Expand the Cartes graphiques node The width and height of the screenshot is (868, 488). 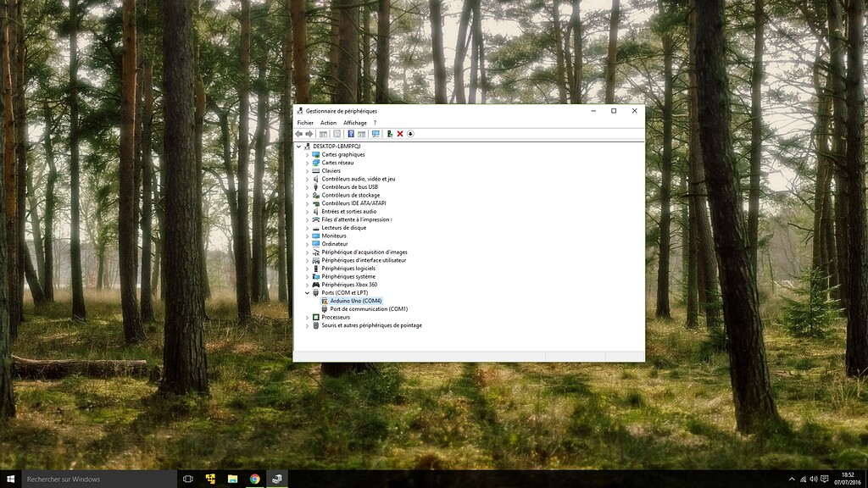pyautogui.click(x=306, y=154)
